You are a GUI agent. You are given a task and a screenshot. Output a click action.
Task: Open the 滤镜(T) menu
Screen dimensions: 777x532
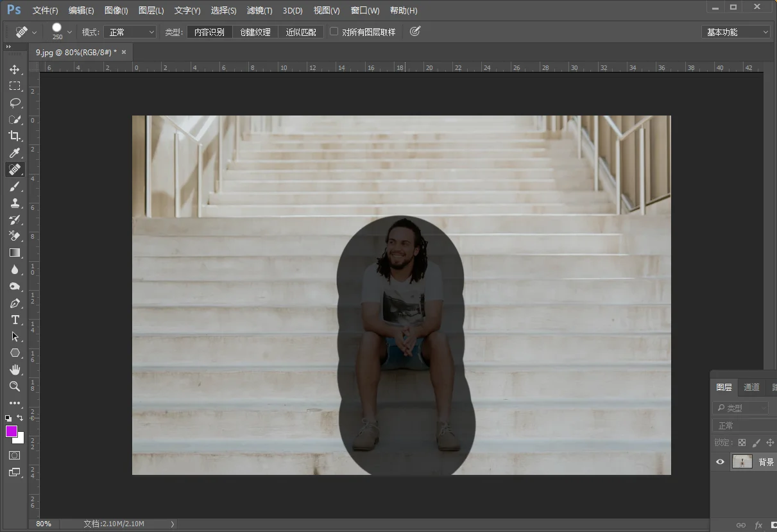click(260, 10)
